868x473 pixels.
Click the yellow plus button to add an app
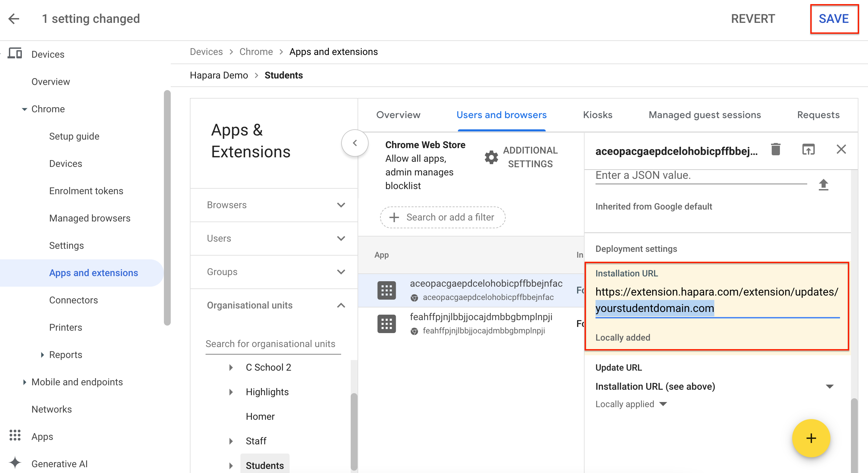click(x=811, y=438)
